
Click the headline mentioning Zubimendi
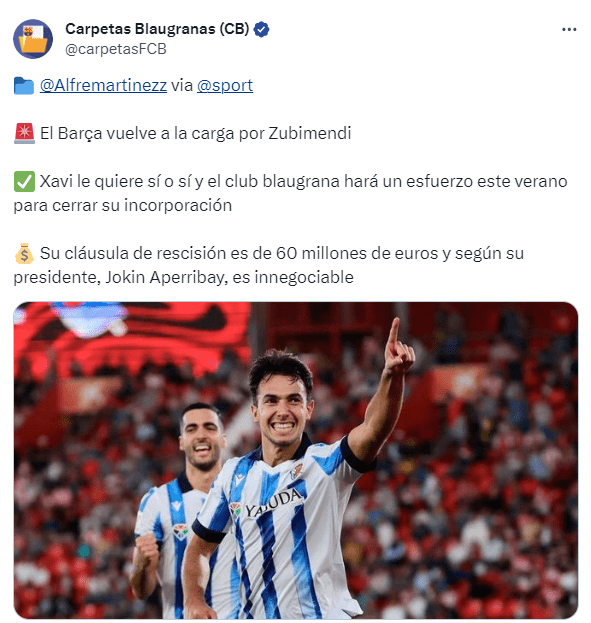[x=196, y=134]
